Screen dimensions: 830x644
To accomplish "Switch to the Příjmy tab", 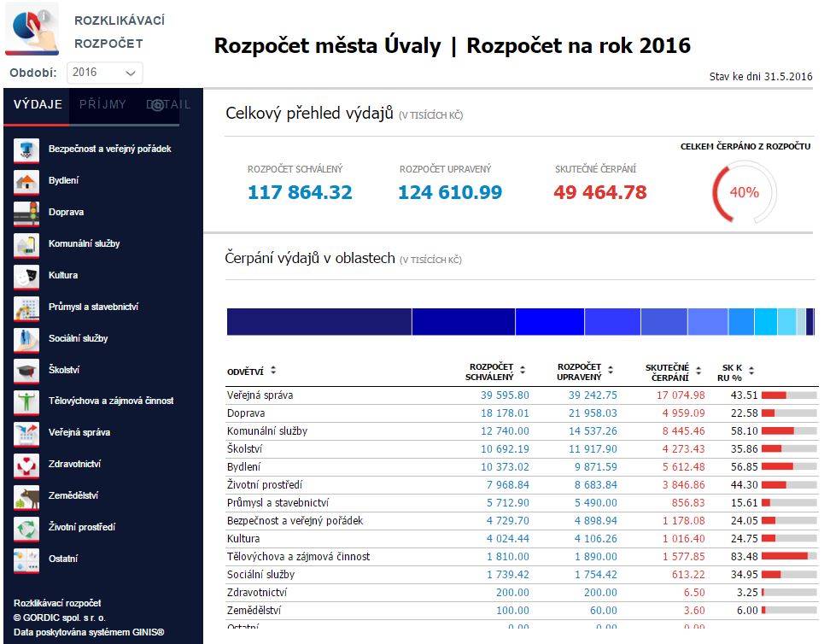I will click(102, 104).
